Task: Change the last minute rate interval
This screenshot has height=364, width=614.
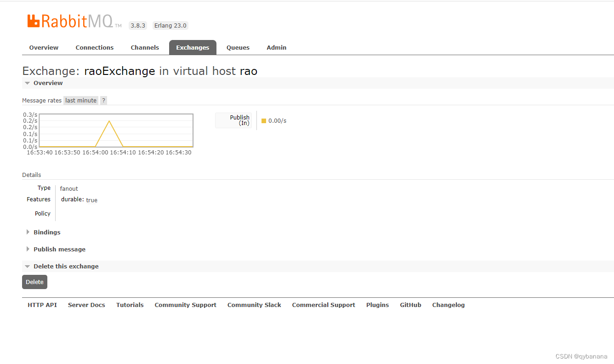Action: [x=80, y=100]
